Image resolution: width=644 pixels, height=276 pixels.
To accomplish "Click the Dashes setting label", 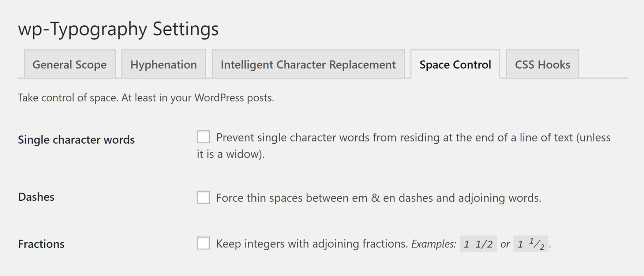I will click(x=36, y=197).
